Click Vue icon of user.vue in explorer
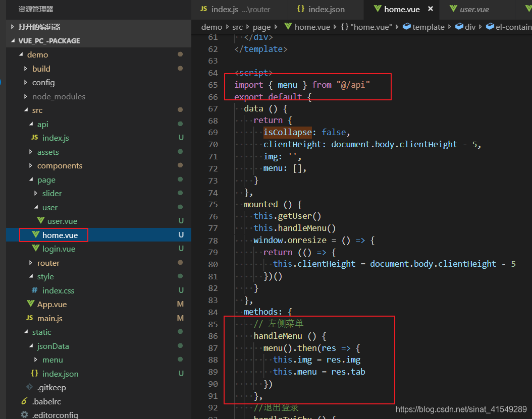The height and width of the screenshot is (419, 532). (x=41, y=221)
